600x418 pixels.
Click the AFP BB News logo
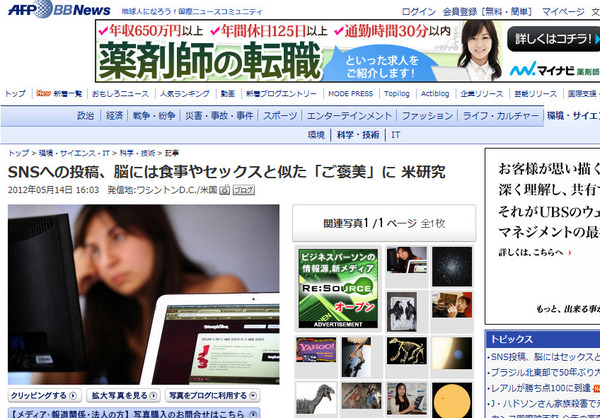pos(59,9)
